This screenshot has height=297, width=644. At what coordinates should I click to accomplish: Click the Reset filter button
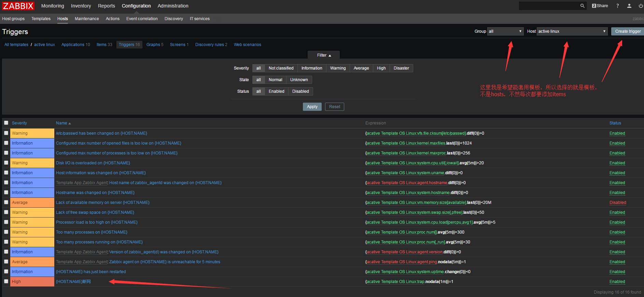pos(335,107)
